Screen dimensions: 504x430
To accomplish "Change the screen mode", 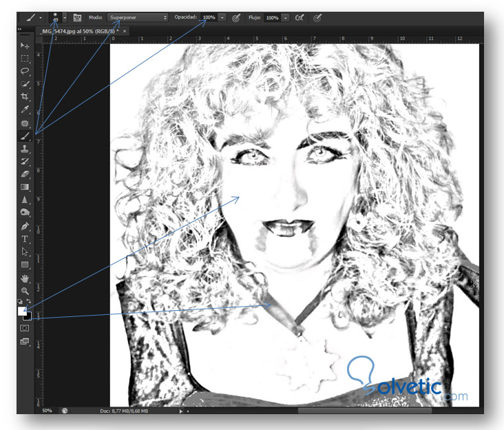I will click(x=25, y=341).
